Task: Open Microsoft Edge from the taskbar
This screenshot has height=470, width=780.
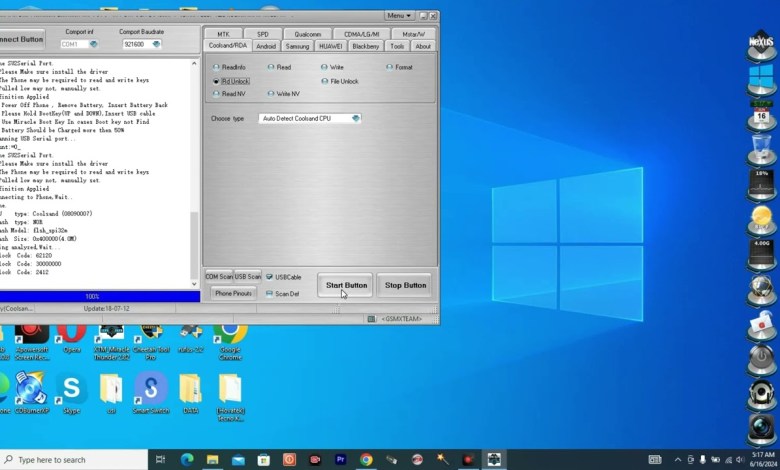Action: coord(187,460)
